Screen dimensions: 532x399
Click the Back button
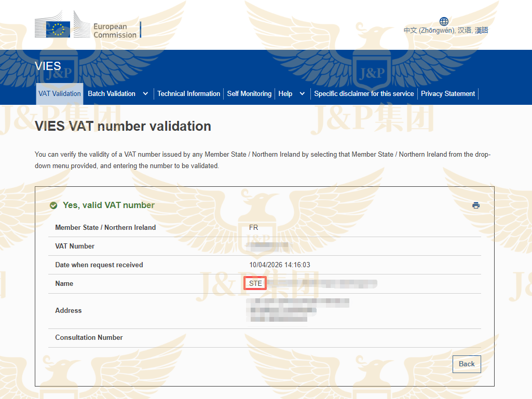tap(466, 364)
